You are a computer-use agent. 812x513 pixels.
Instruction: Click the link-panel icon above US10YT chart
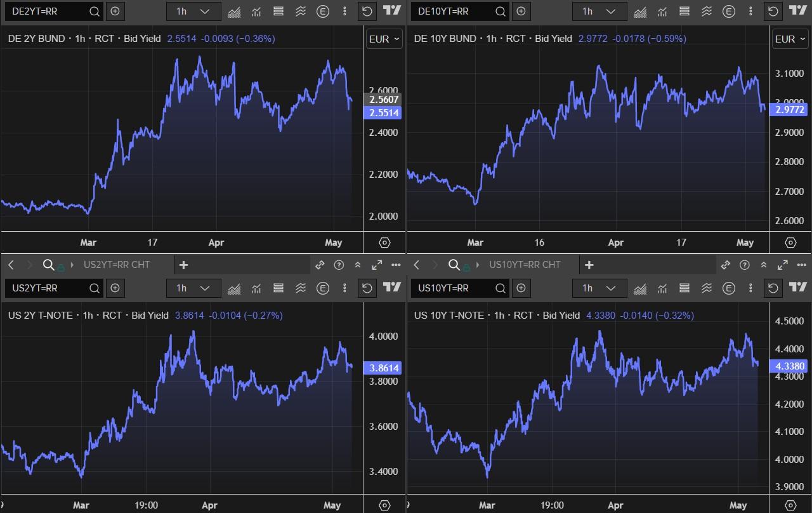(x=726, y=265)
